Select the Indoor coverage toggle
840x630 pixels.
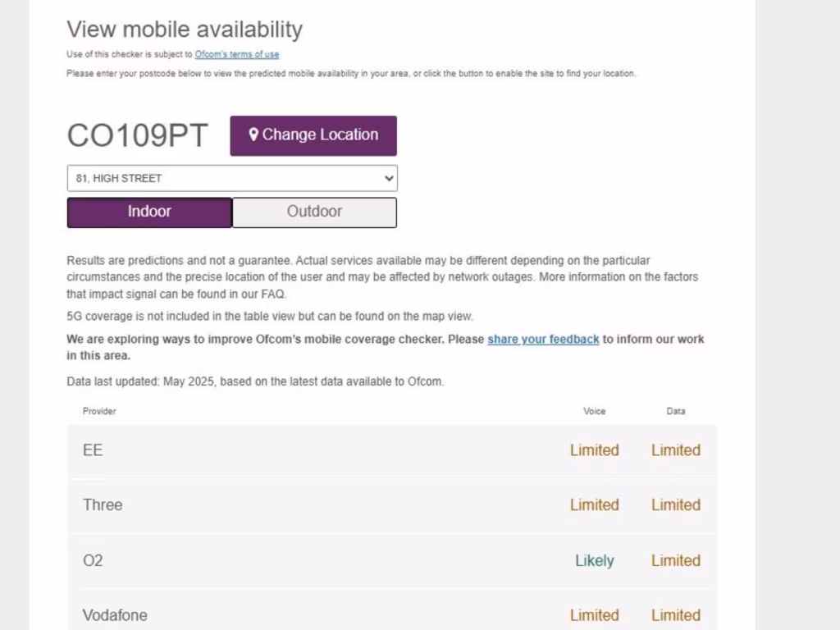pos(149,212)
